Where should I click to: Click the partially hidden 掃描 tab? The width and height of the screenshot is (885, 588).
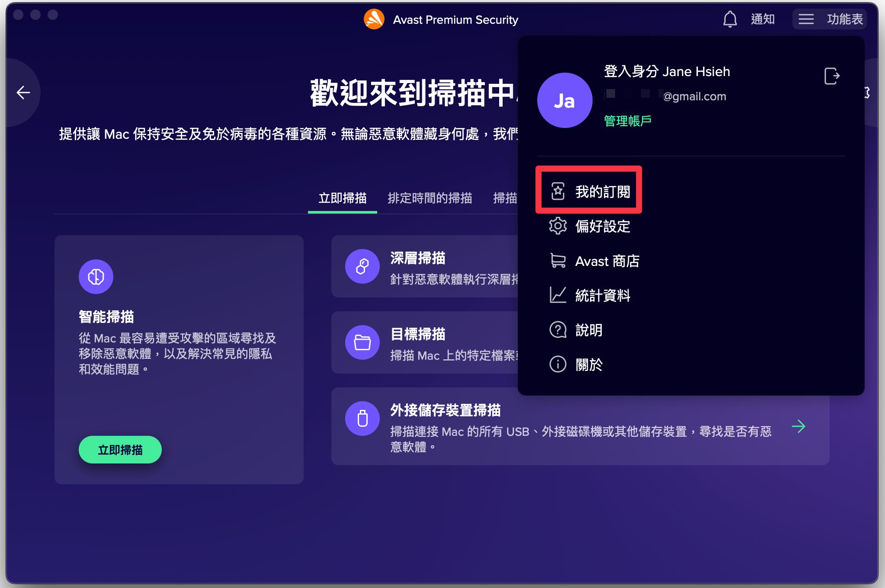tap(505, 198)
